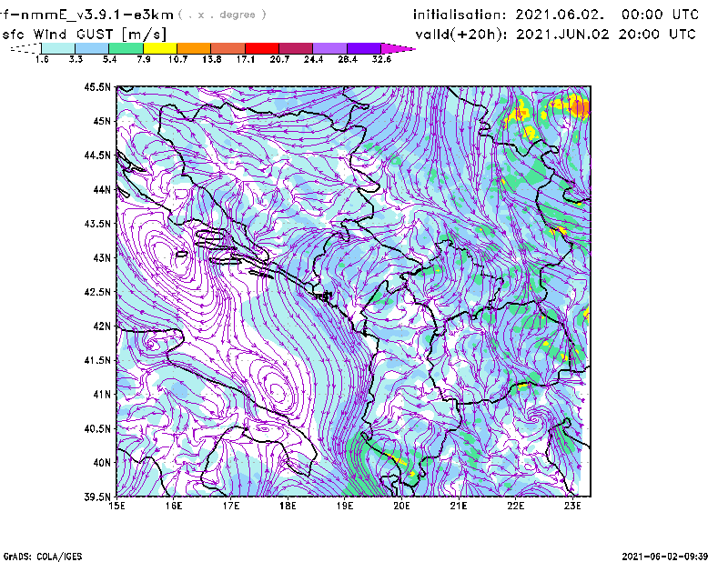Click the longitude label 16E
728x562 pixels.
pos(174,506)
